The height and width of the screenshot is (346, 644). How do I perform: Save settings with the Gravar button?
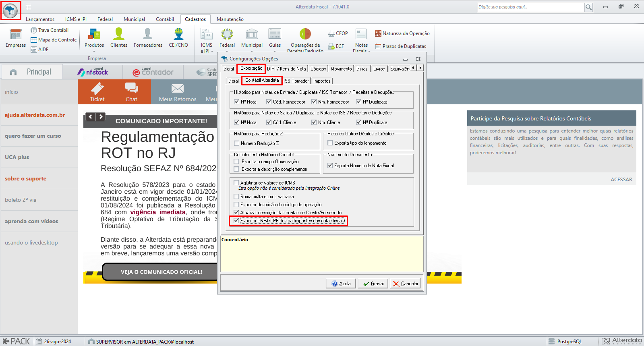click(373, 284)
